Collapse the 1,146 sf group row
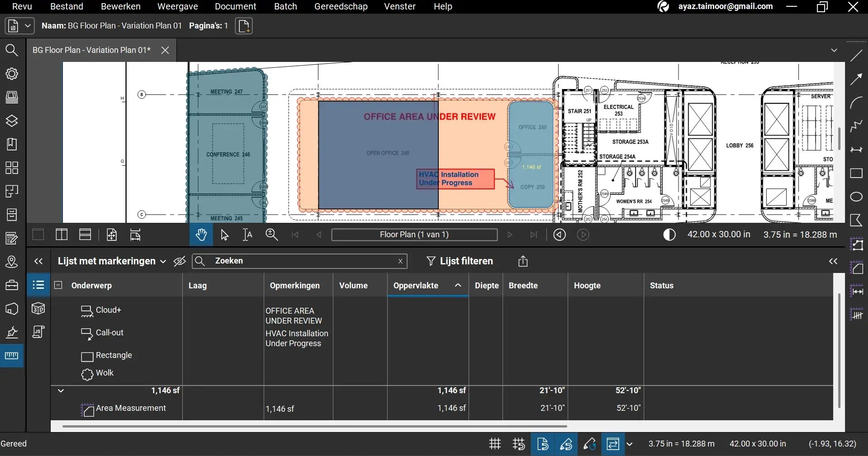Viewport: 868px width, 456px height. pyautogui.click(x=61, y=390)
